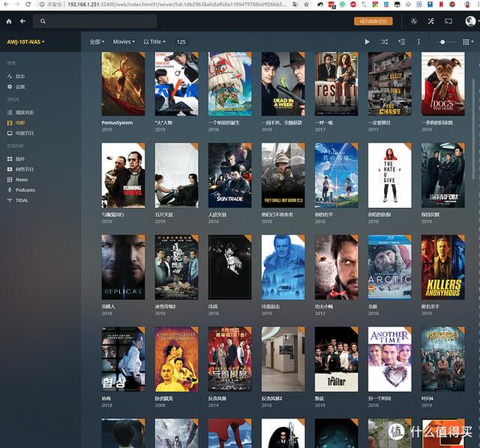This screenshot has width=480, height=448.
Task: Click the Plex back arrow icon
Action: click(22, 21)
